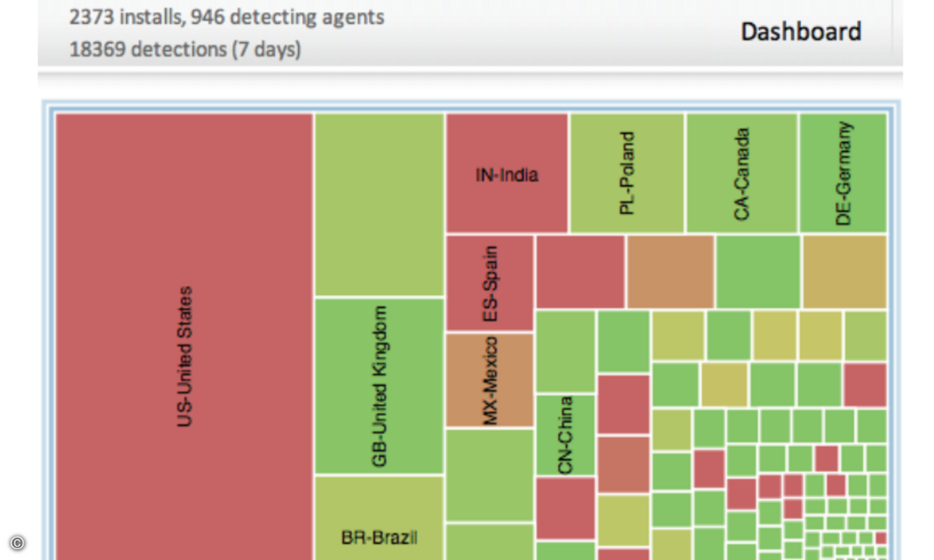Select the CN-China green cell
934x560 pixels.
tap(565, 435)
